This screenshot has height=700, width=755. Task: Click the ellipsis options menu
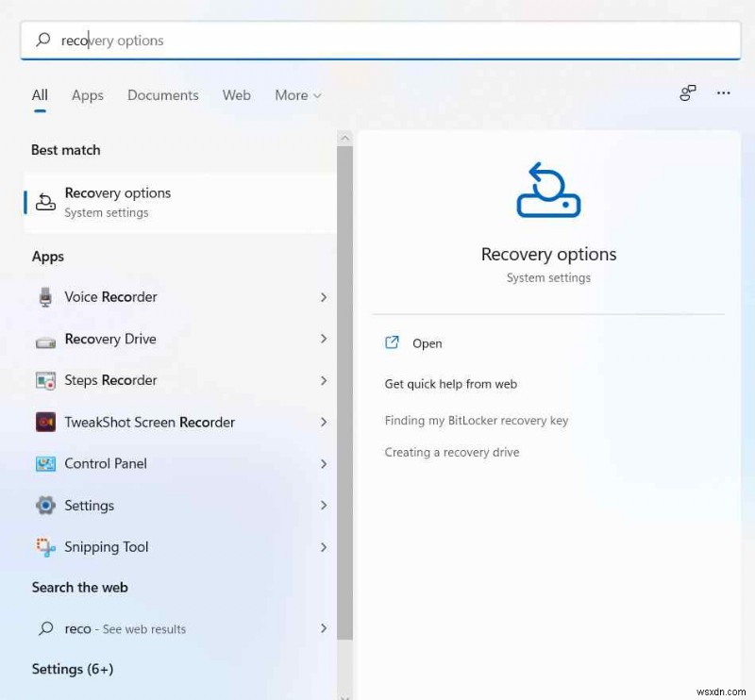tap(723, 93)
